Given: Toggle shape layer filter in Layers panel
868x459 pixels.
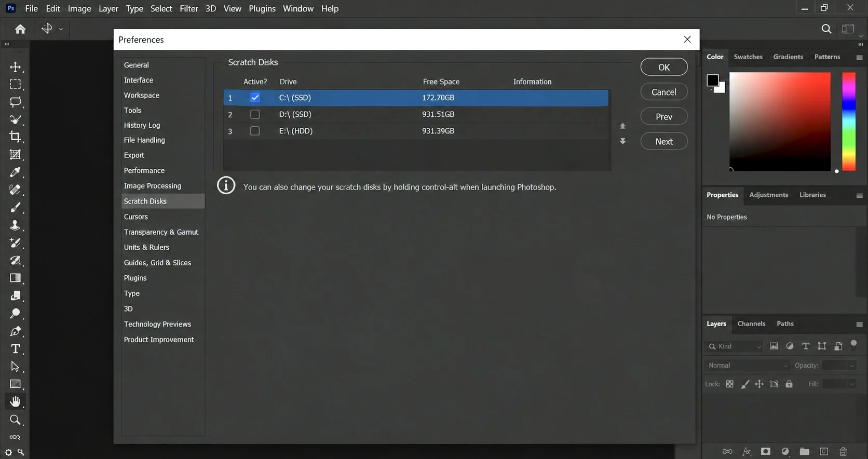Looking at the screenshot, I should pos(822,346).
